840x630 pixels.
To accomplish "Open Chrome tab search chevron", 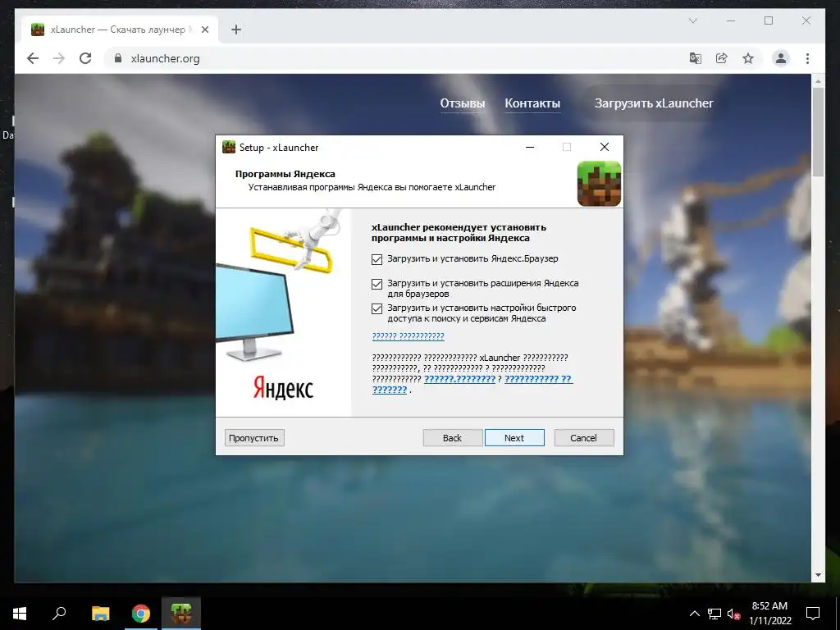I will [692, 21].
